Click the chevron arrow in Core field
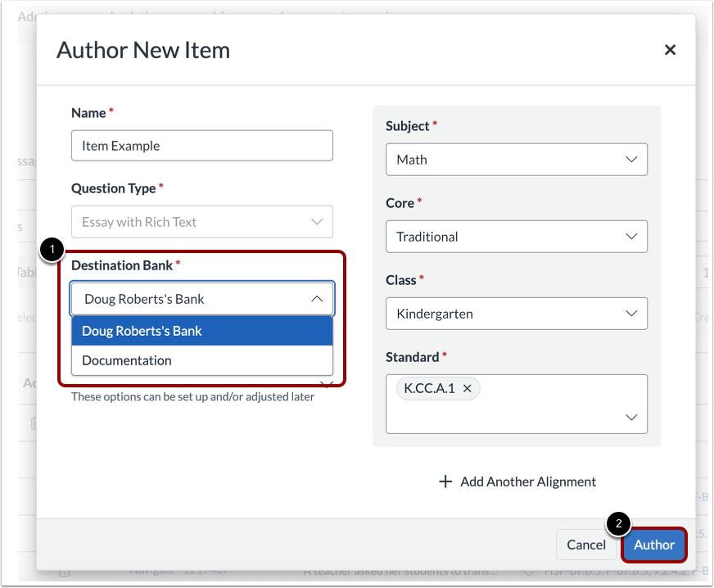 (x=631, y=237)
